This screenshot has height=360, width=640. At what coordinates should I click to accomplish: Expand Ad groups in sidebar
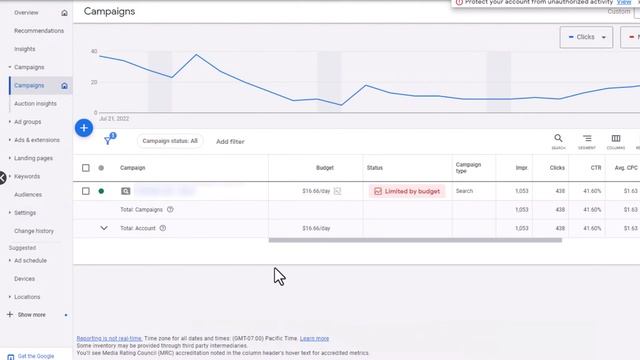click(10, 122)
